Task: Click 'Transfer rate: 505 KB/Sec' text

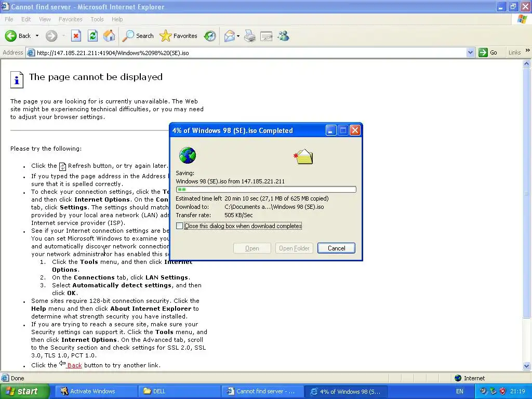Action: pos(214,215)
